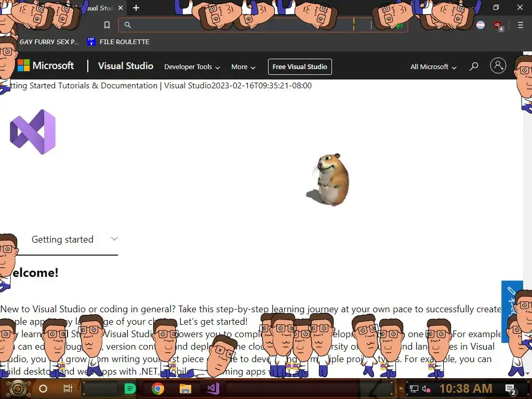The width and height of the screenshot is (532, 399).
Task: Expand the Getting started dropdown
Action: coord(67,240)
